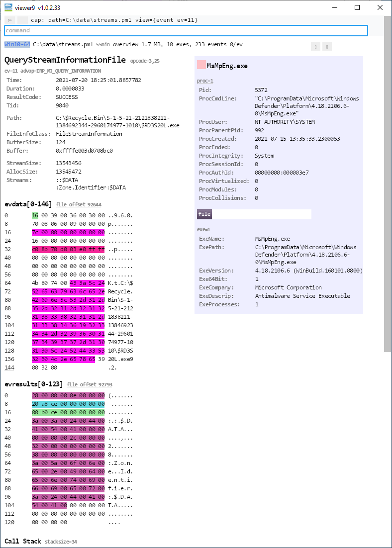Maximize the viewer9 window
The width and height of the screenshot is (392, 548).
[357, 7]
